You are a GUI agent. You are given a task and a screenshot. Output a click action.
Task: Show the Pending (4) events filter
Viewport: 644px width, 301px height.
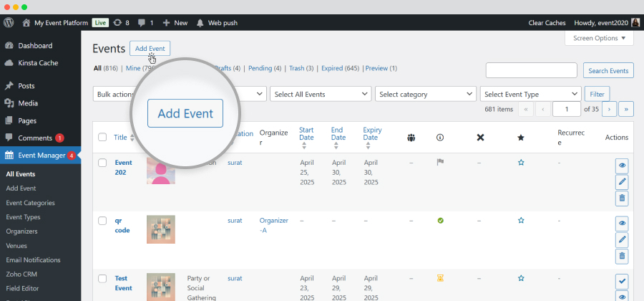tap(265, 68)
